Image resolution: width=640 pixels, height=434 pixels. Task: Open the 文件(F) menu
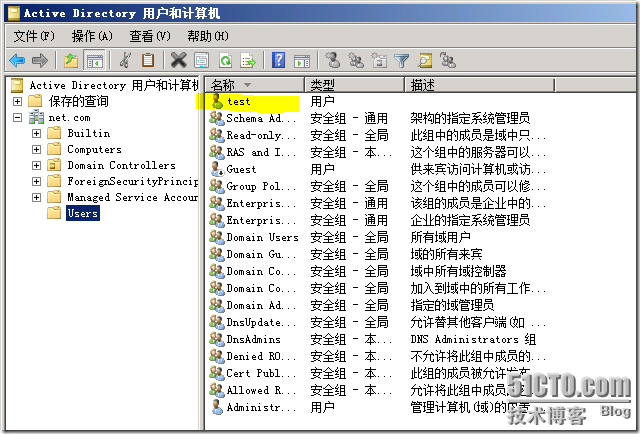[34, 36]
